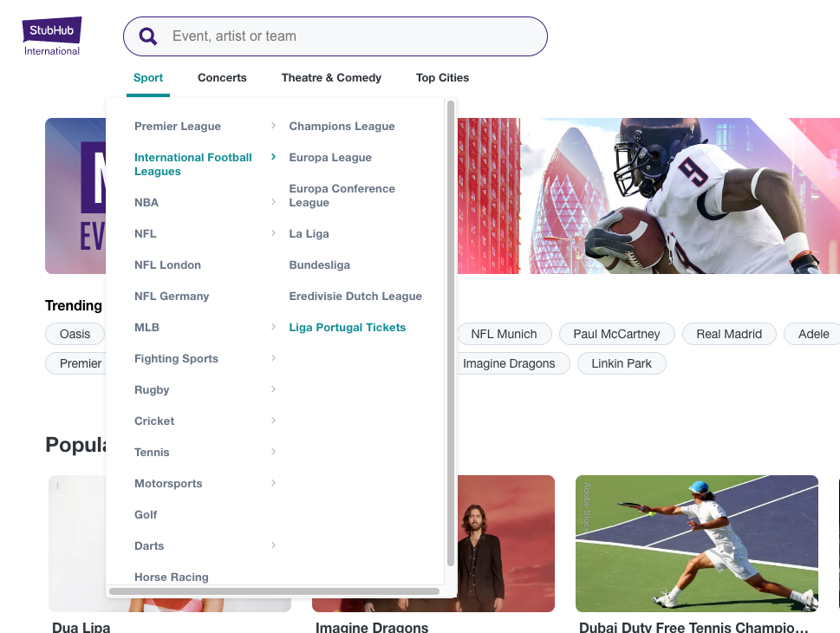The height and width of the screenshot is (633, 840).
Task: Click the horizontal scrollbar of Sport menu
Action: (274, 591)
